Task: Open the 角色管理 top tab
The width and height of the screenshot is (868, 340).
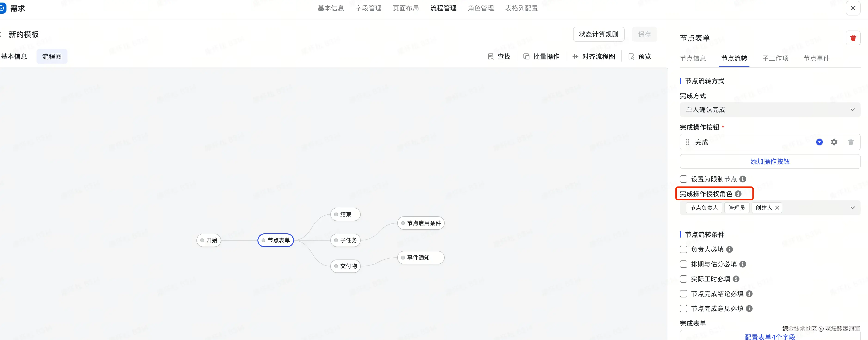Action: 480,8
